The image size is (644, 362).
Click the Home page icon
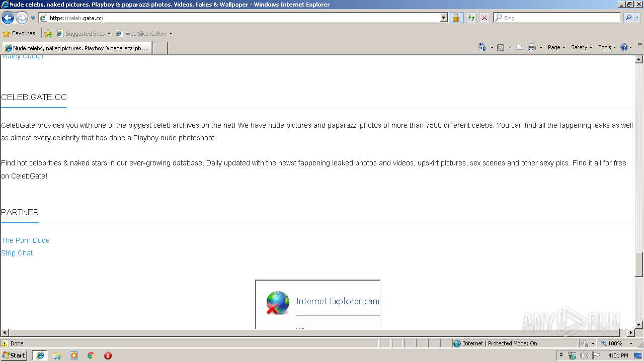pos(482,47)
